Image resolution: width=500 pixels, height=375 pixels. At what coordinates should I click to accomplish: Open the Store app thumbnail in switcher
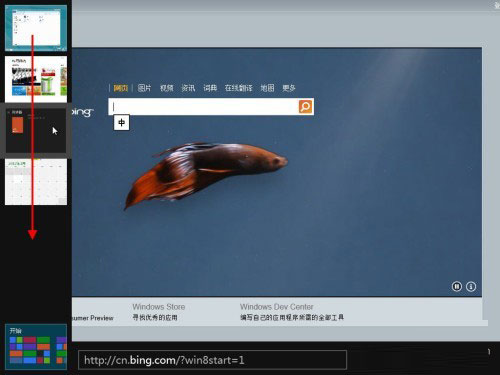click(x=36, y=79)
